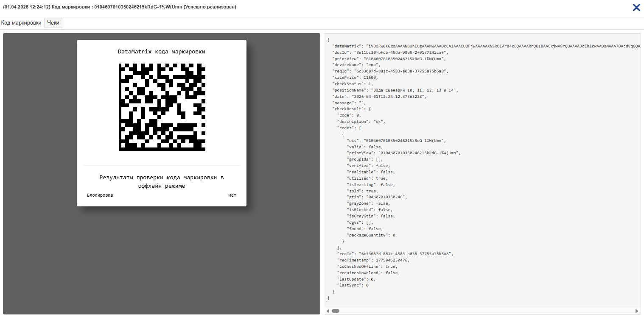Click the DataMatrix кода маркировки heading
644x317 pixels.
click(x=161, y=52)
